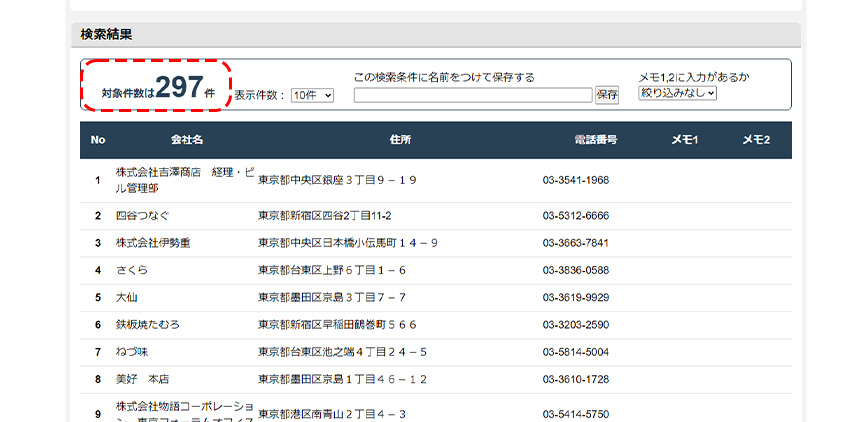
Task: Click address 東京都台東区上野6丁目1-6
Action: (331, 270)
